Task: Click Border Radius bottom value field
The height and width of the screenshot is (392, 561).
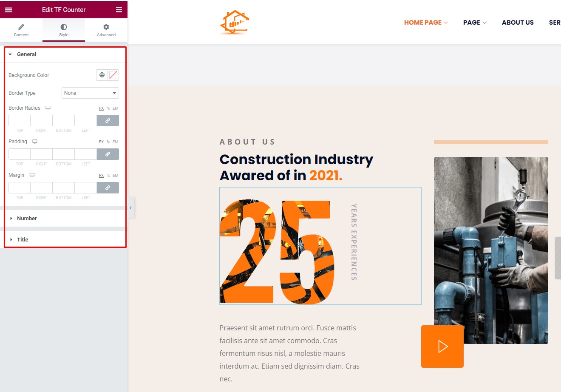Action: pos(64,121)
